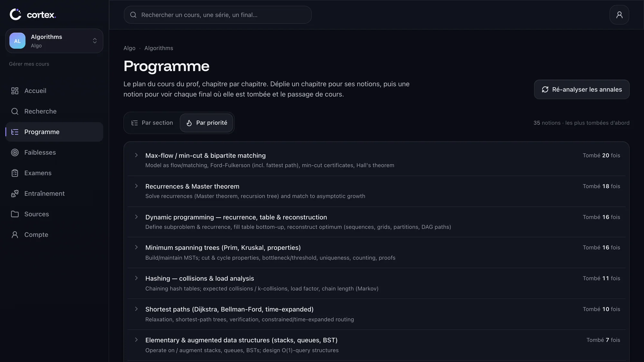
Task: Go to Accueil in sidebar
Action: (54, 91)
